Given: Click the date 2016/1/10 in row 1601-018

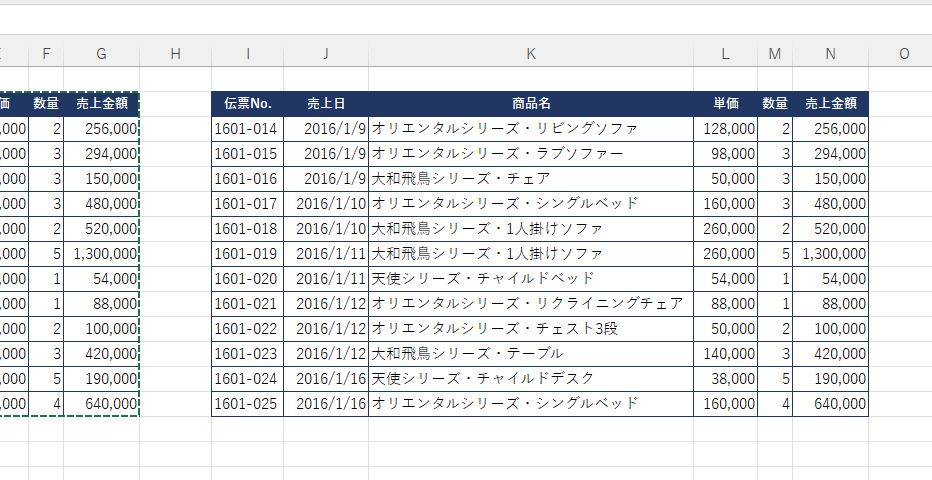Looking at the screenshot, I should point(326,229).
